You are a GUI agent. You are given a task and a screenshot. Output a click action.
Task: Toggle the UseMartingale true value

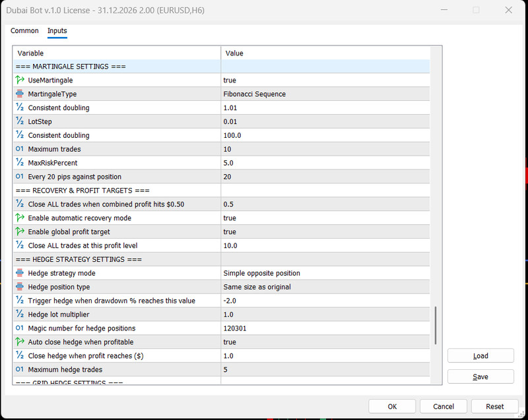[325, 80]
